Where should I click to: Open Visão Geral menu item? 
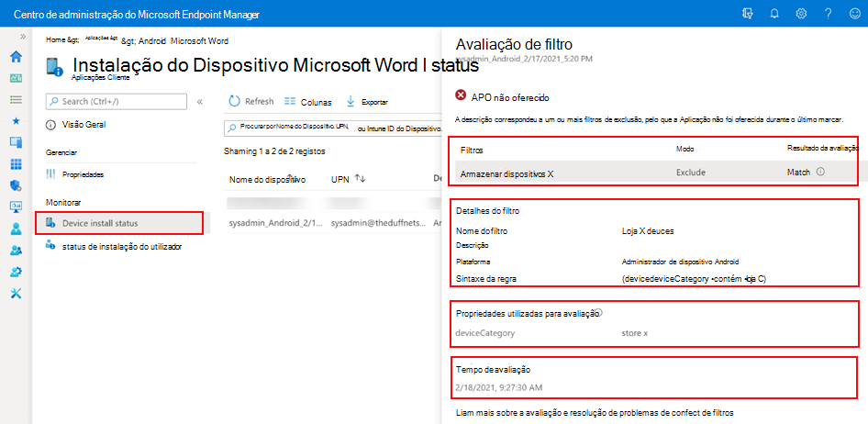pyautogui.click(x=83, y=125)
